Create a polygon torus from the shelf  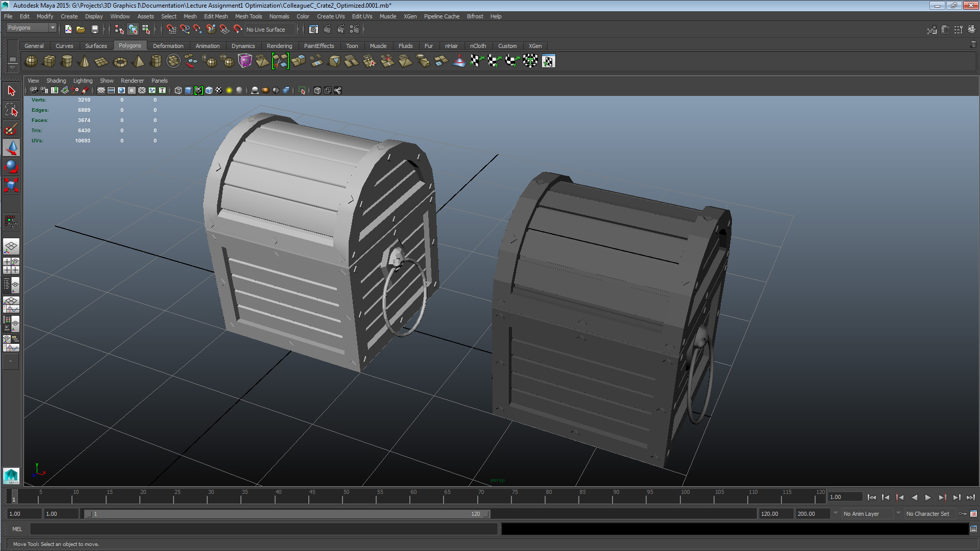(120, 62)
